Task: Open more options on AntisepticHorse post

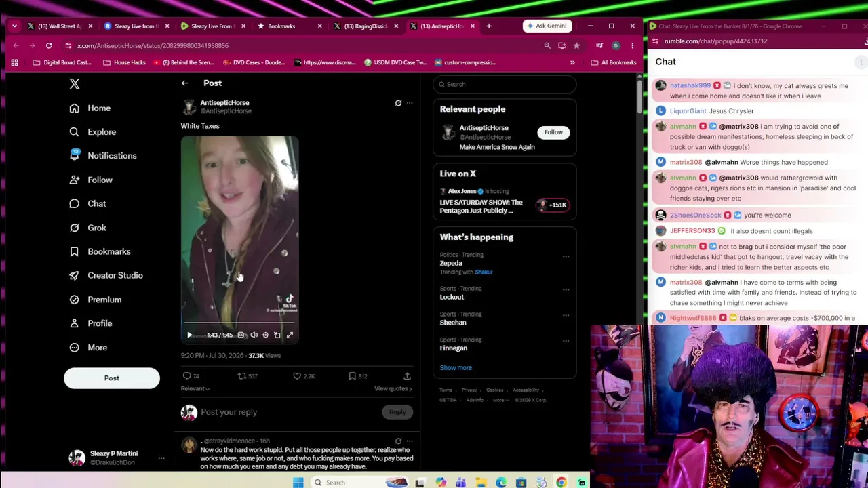Action: tap(410, 103)
